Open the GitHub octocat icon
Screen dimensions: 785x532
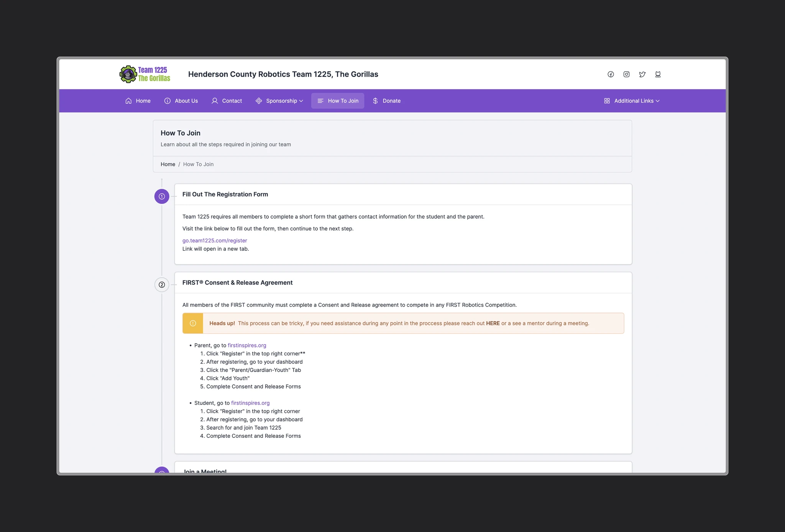pos(658,74)
